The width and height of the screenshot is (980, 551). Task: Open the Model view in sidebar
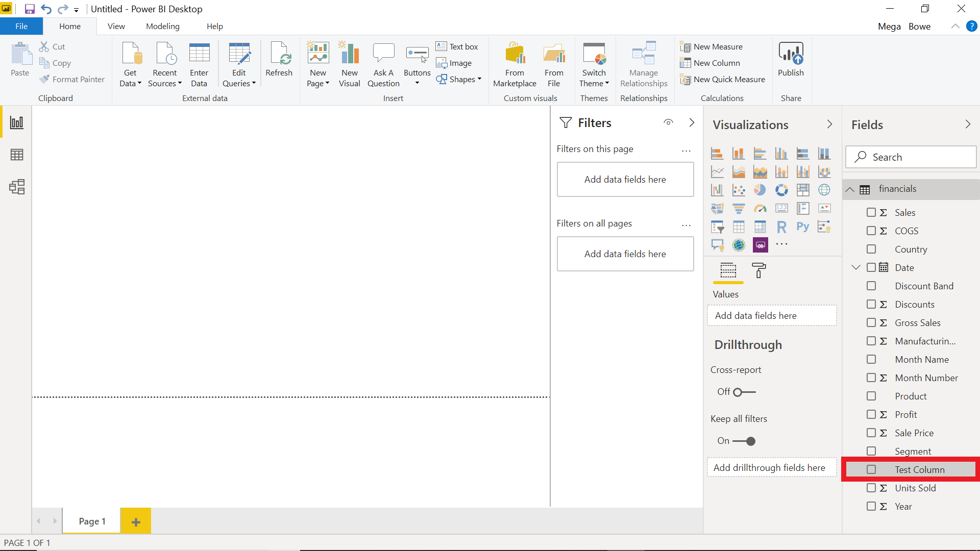16,187
